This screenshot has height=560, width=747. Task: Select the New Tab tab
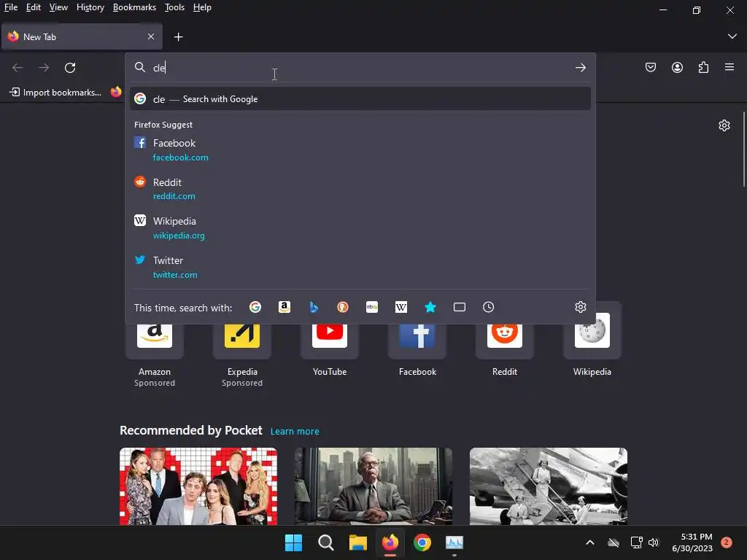click(82, 36)
